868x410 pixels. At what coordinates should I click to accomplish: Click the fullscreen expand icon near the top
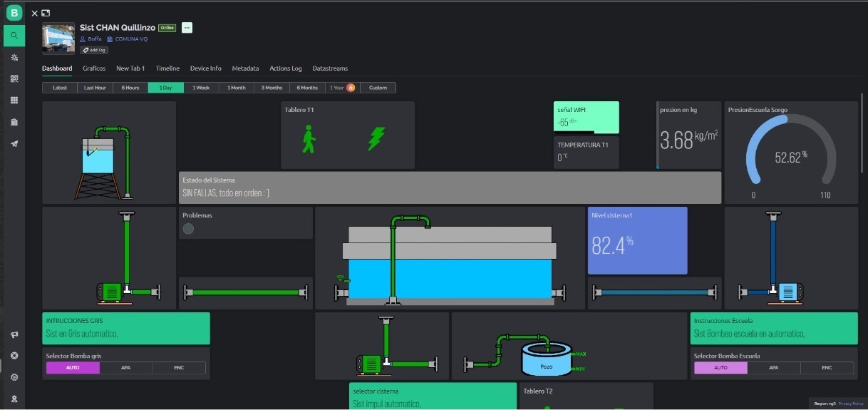tap(46, 13)
